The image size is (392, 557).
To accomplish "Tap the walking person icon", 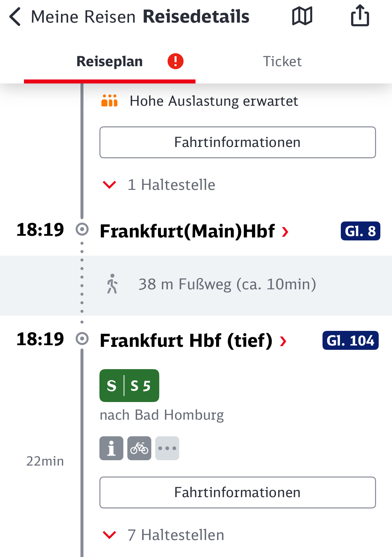I will pos(112,284).
